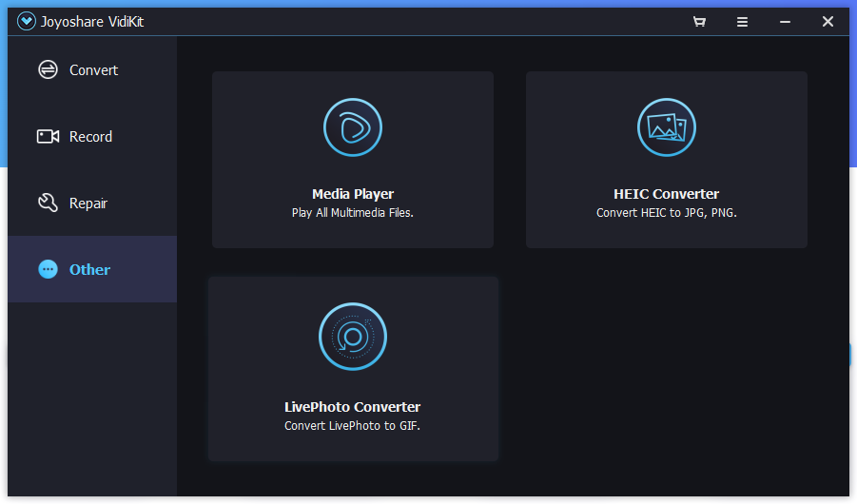Launch the LivePhoto Converter circular icon
Image resolution: width=857 pixels, height=504 pixels.
353,337
